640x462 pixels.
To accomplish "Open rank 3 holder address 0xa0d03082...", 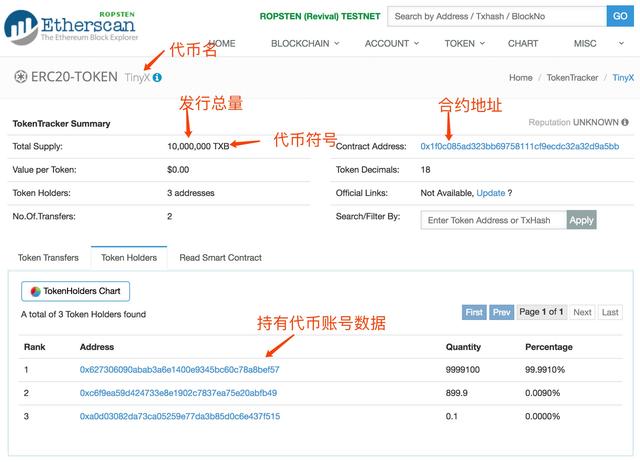I will tap(180, 416).
